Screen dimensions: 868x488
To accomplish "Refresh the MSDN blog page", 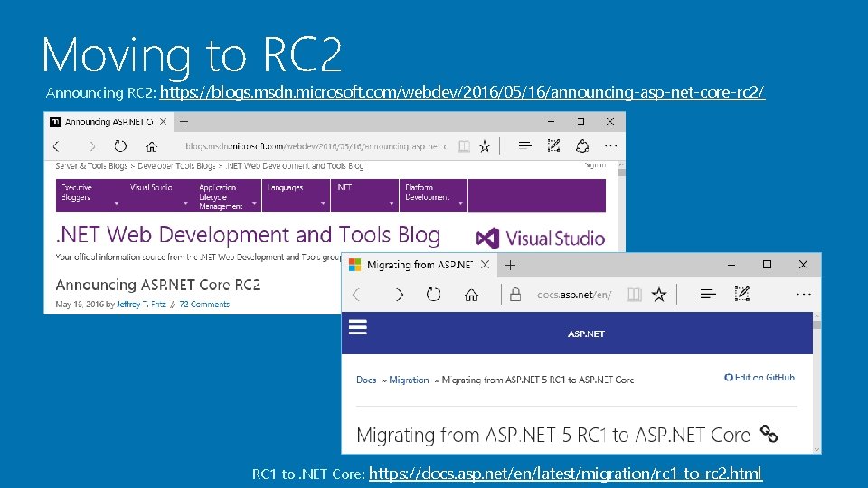I will [120, 146].
